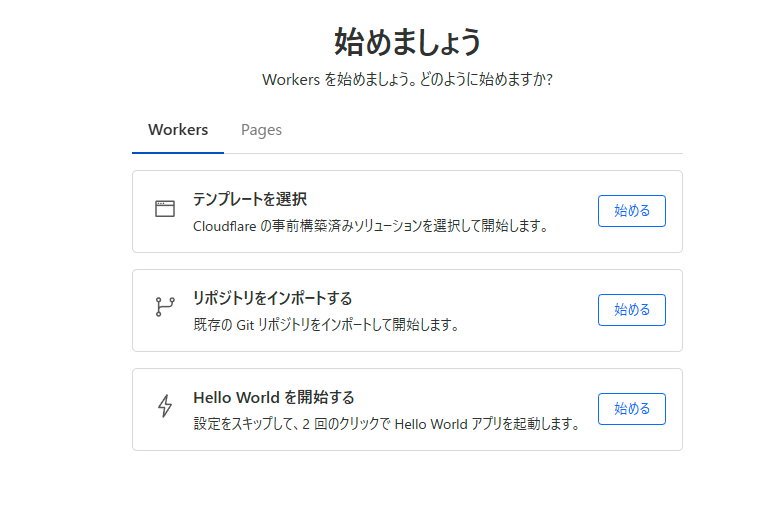Click the 始めましょう page title
The image size is (768, 526).
(408, 42)
